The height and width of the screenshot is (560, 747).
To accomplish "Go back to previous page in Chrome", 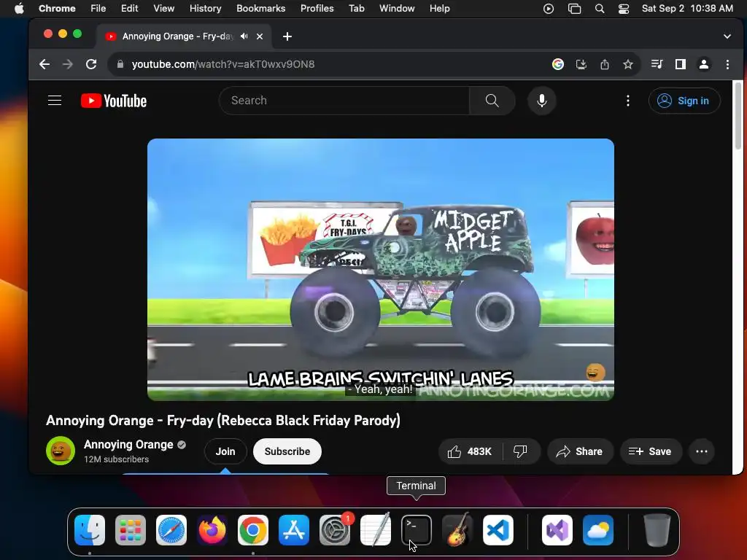I will [44, 64].
